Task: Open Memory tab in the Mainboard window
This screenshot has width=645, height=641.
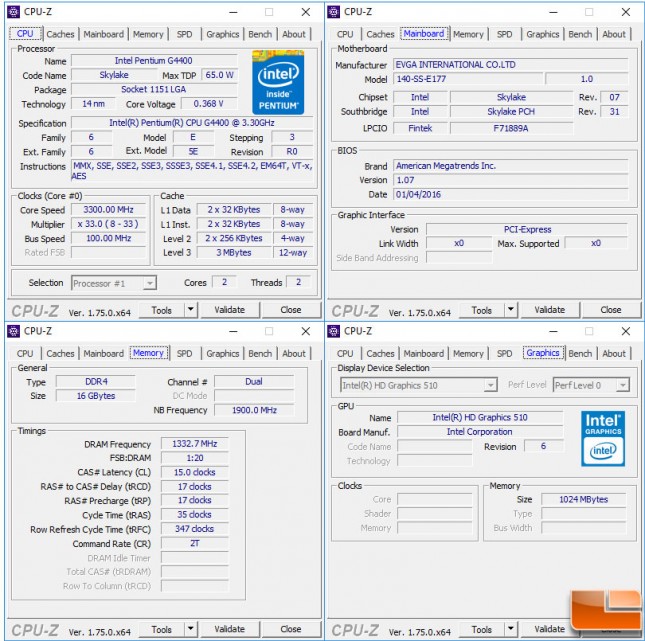Action: pos(468,34)
